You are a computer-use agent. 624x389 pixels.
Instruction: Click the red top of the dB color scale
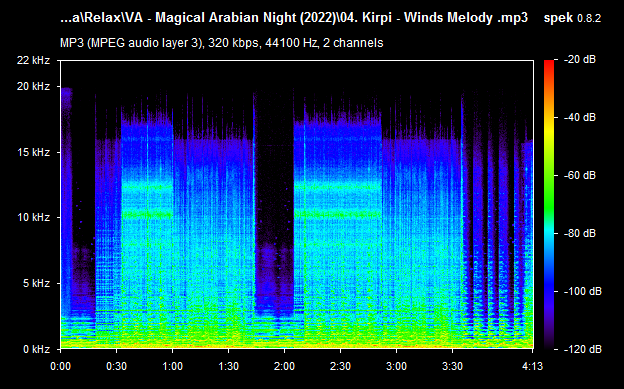(x=549, y=64)
